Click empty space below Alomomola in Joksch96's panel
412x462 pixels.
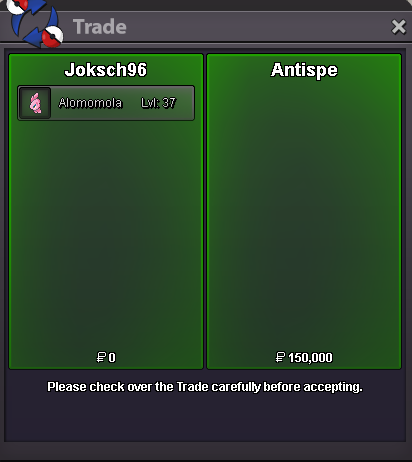coord(106,233)
